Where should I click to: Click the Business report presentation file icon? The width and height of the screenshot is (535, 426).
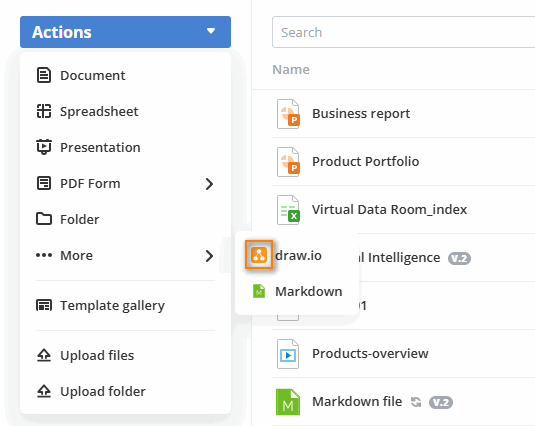click(x=288, y=114)
